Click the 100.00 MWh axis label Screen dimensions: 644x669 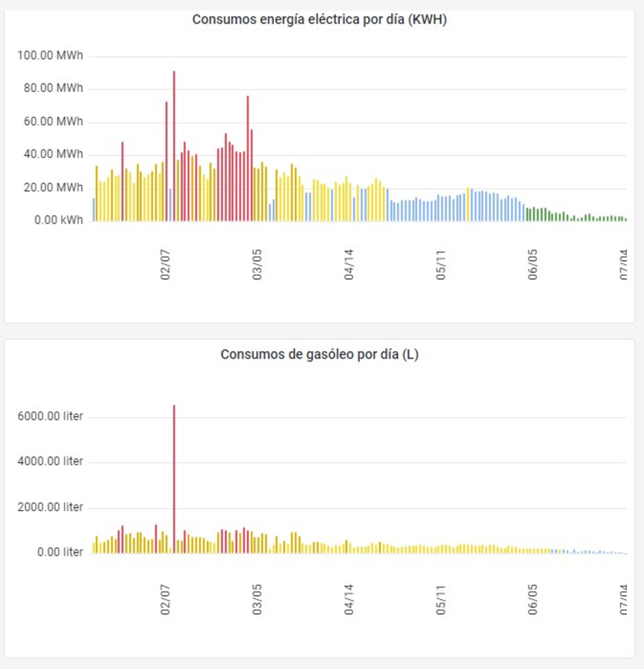click(x=50, y=55)
